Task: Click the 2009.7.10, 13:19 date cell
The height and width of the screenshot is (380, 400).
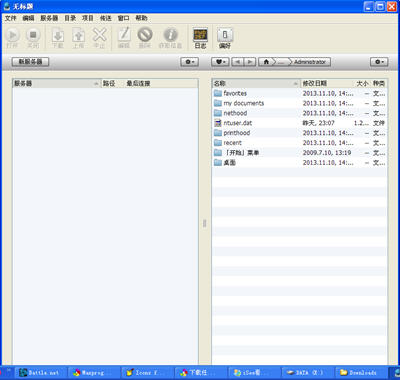Action: click(327, 153)
